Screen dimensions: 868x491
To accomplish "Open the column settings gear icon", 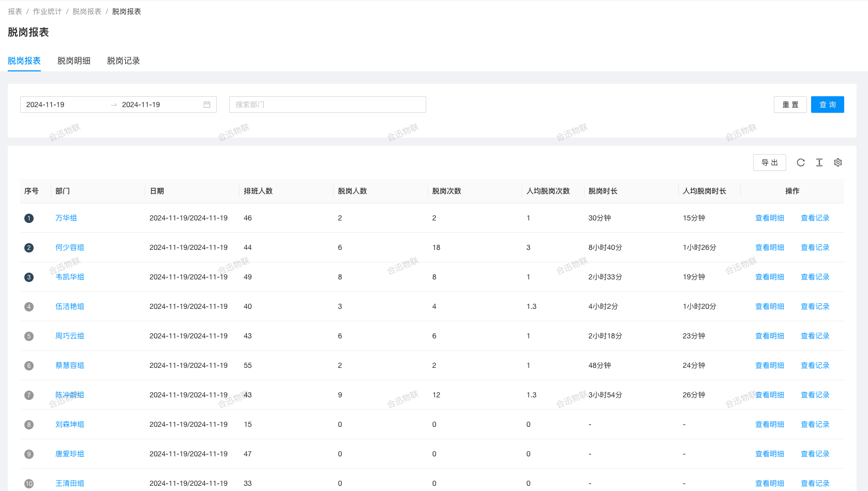I will click(838, 162).
